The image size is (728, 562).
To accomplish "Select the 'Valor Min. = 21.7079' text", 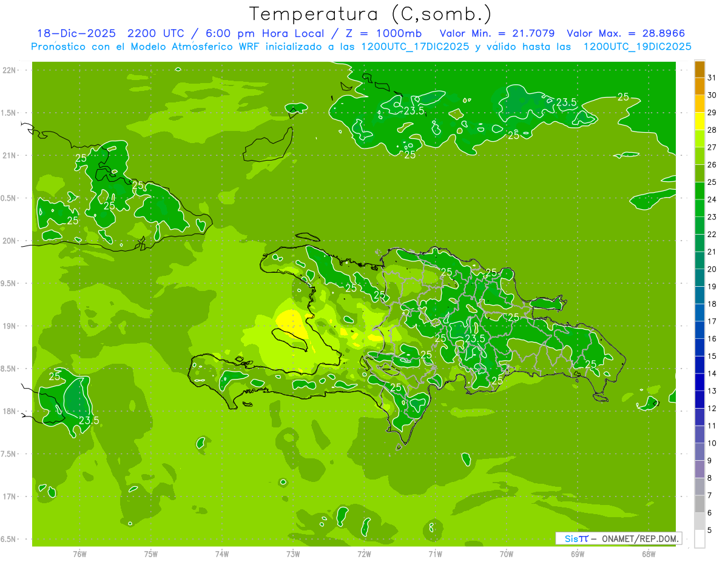I will click(497, 33).
